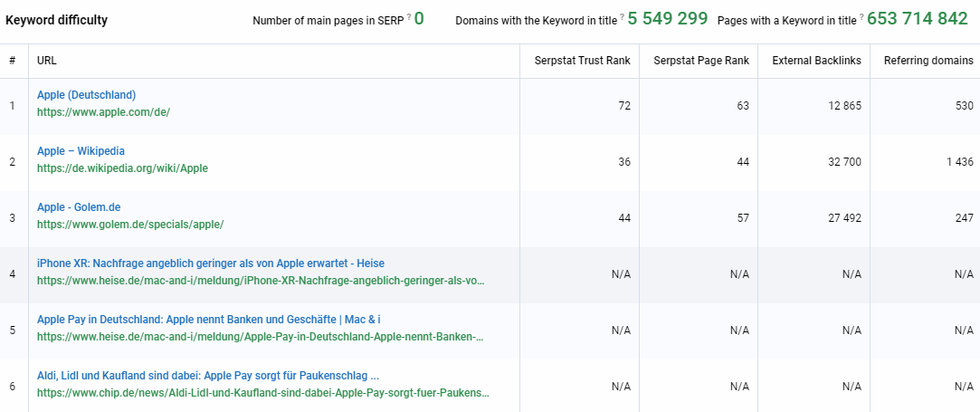Click the Keyword difficulty heading
The height and width of the screenshot is (412, 980).
point(56,20)
